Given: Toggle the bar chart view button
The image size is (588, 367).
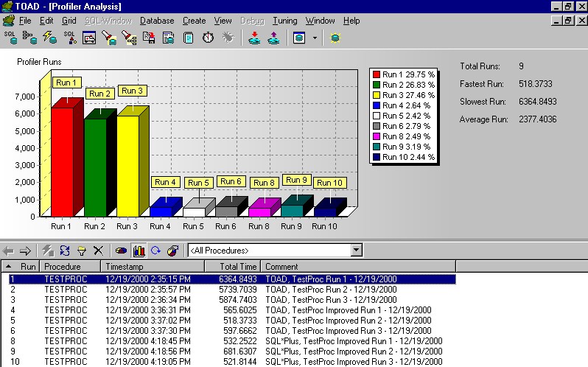Looking at the screenshot, I should [139, 251].
